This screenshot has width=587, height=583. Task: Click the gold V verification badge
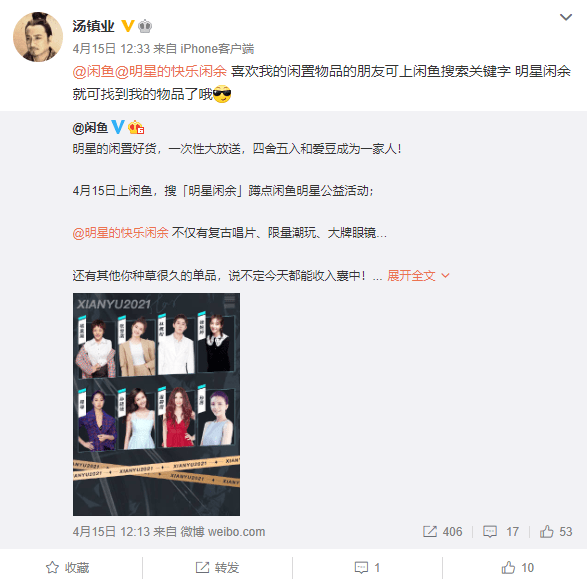[128, 26]
